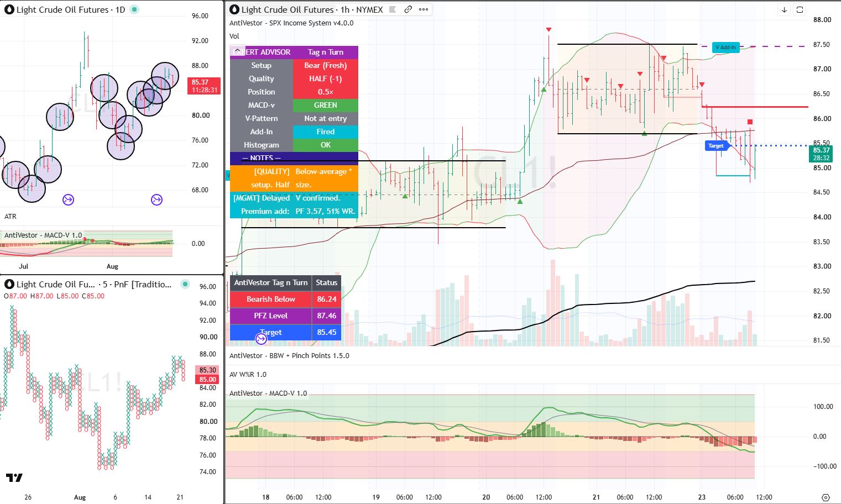Click the 'Bearish Below' row label
The image size is (841, 504).
[x=271, y=299]
